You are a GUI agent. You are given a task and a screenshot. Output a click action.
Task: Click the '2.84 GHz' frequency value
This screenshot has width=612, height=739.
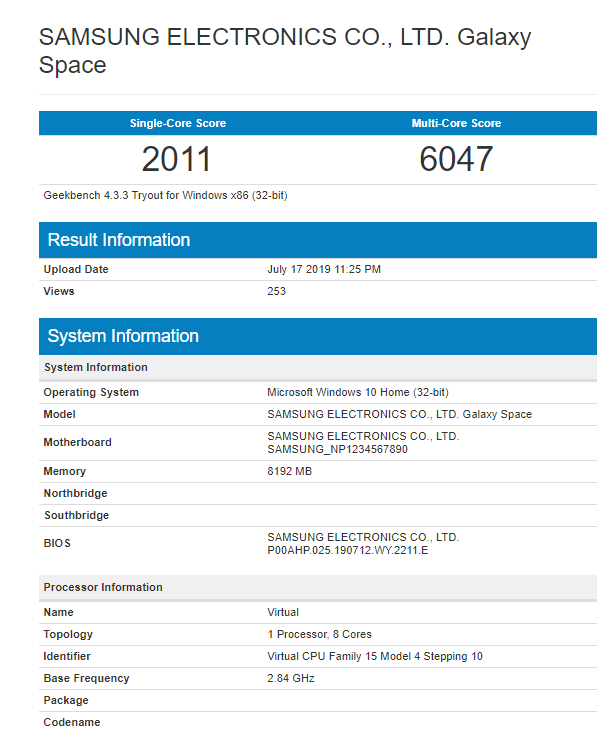(x=291, y=679)
